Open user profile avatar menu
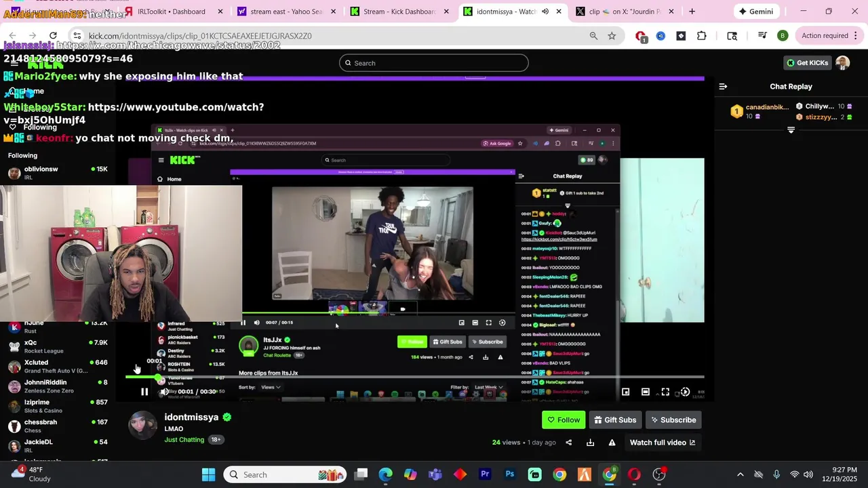Image resolution: width=868 pixels, height=488 pixels. [843, 63]
